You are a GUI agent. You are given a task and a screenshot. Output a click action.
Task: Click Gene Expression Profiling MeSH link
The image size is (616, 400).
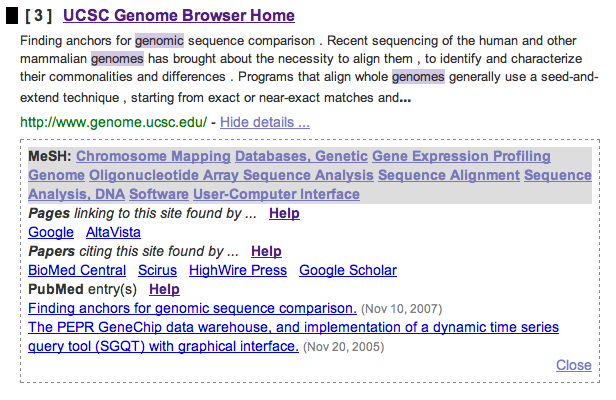461,156
